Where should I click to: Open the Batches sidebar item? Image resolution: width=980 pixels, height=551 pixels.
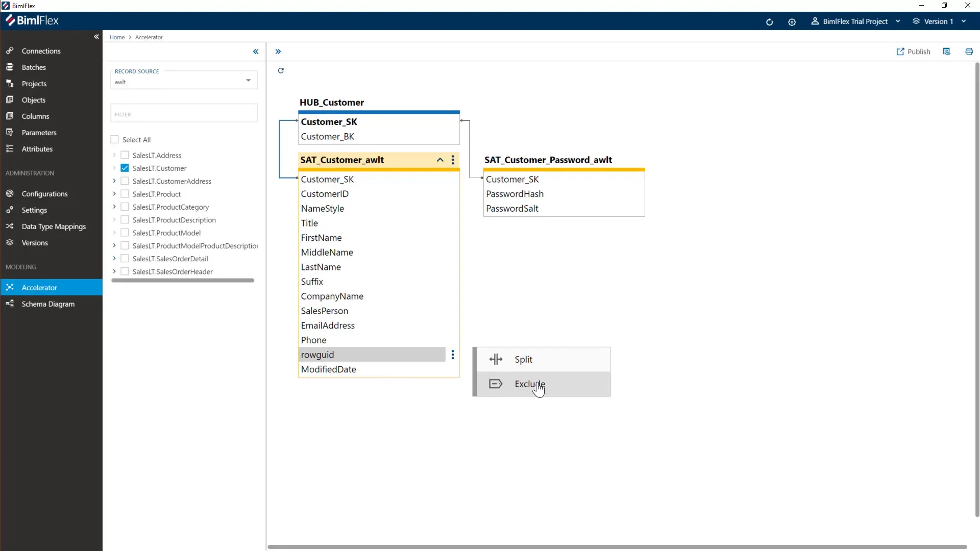click(51, 67)
